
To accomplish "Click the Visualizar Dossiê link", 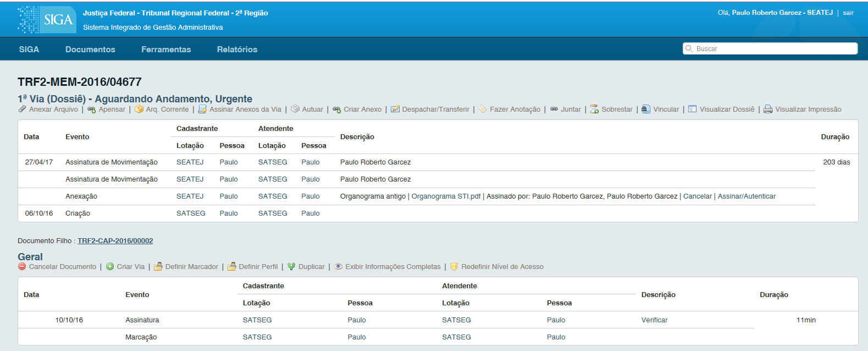I will coord(727,109).
